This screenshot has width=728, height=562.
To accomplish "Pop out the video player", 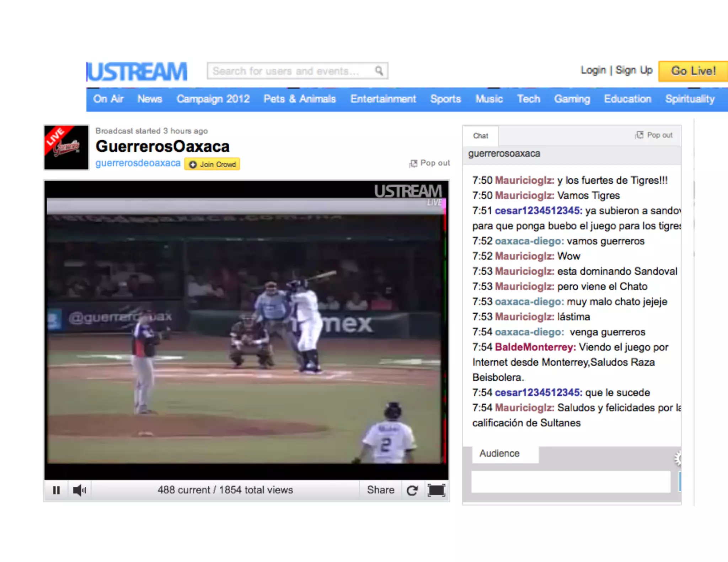I will [x=430, y=163].
